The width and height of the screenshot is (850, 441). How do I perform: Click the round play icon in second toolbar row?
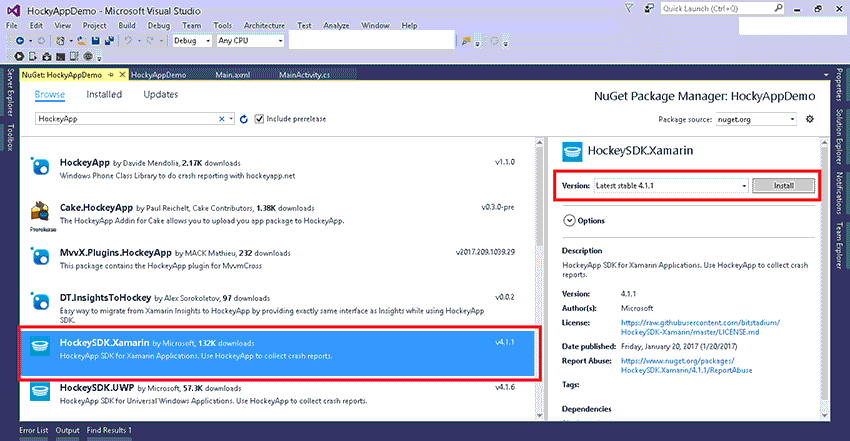coord(19,56)
